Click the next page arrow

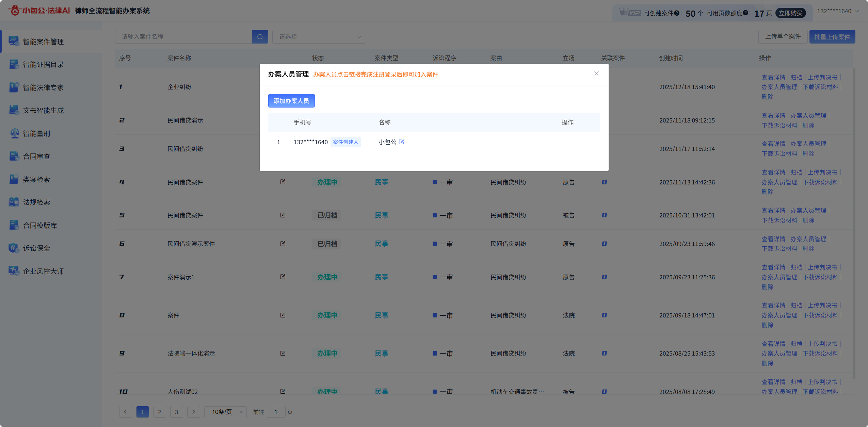pos(193,412)
